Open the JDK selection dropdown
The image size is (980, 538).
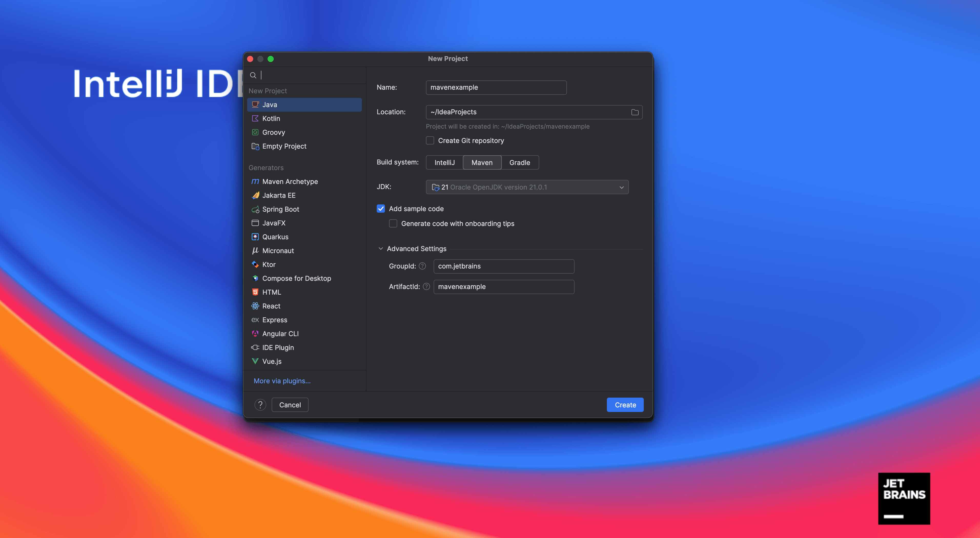[x=621, y=187]
